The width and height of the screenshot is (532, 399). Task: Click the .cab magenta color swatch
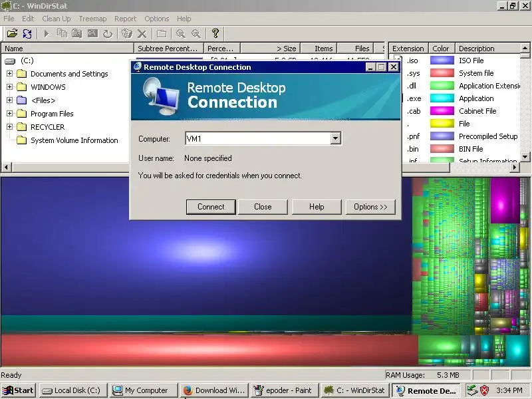tap(442, 111)
